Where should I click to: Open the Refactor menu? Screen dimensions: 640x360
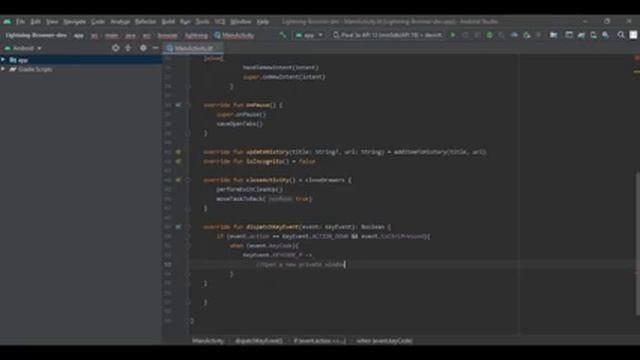[x=145, y=22]
